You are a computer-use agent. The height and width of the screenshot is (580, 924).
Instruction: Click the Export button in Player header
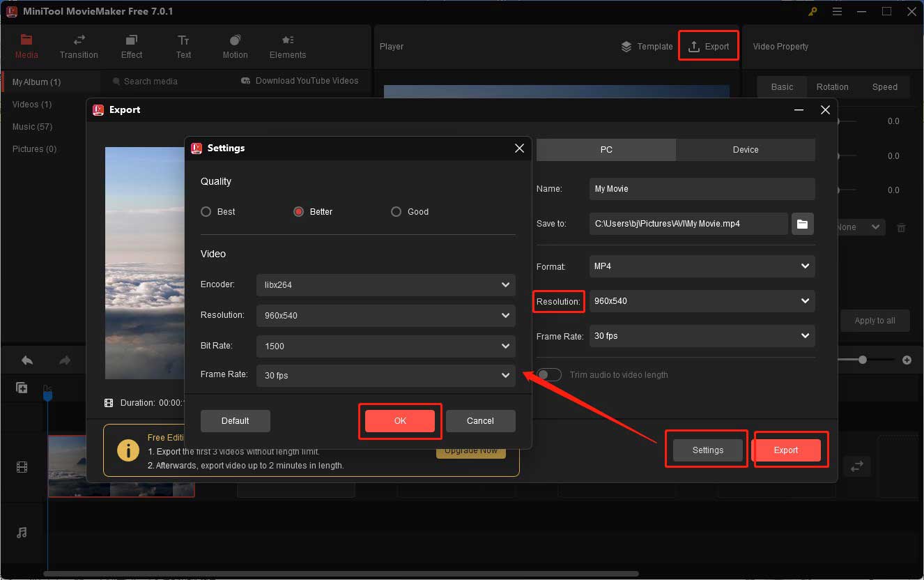pos(708,47)
